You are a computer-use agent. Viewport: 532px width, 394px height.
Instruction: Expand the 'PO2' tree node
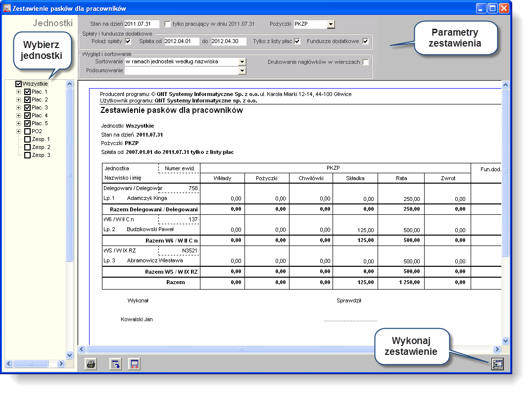point(19,131)
